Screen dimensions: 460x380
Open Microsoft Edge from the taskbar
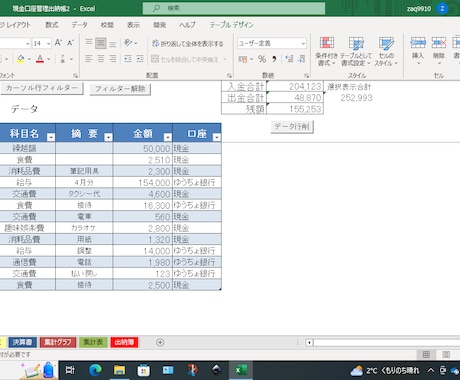point(95,370)
